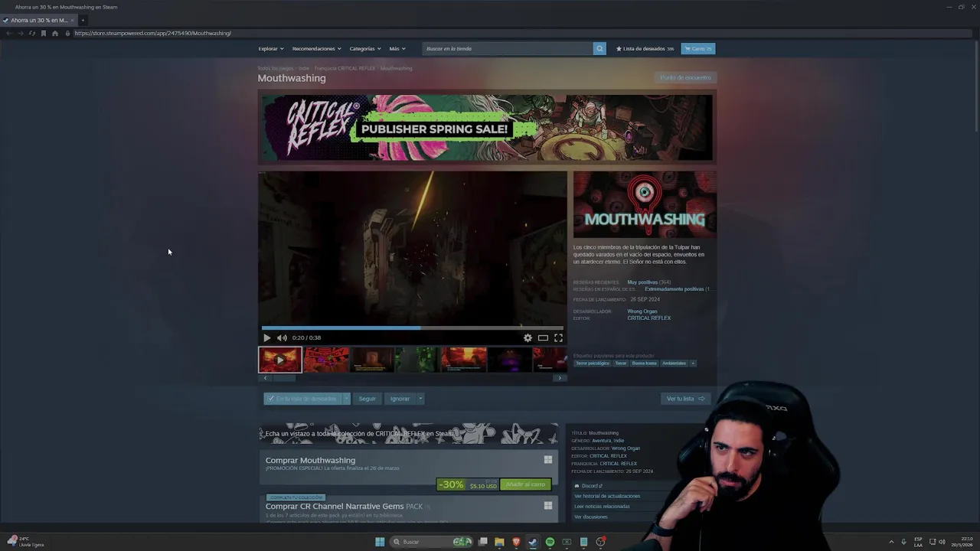Screen dimensions: 980x551
Task: Open the Recomendaciones dropdown menu
Action: (x=316, y=48)
